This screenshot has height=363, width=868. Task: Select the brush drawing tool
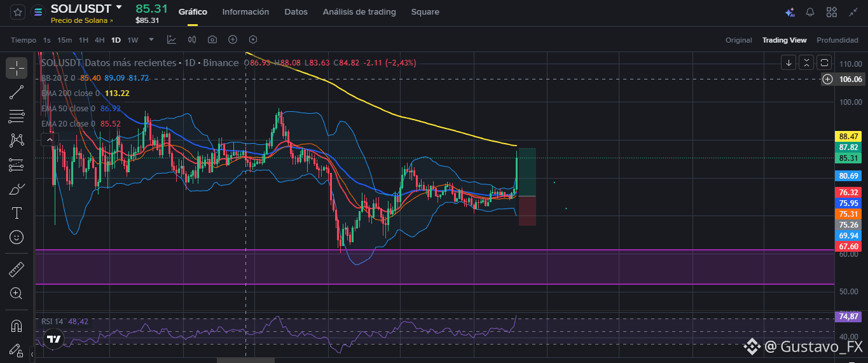[17, 189]
